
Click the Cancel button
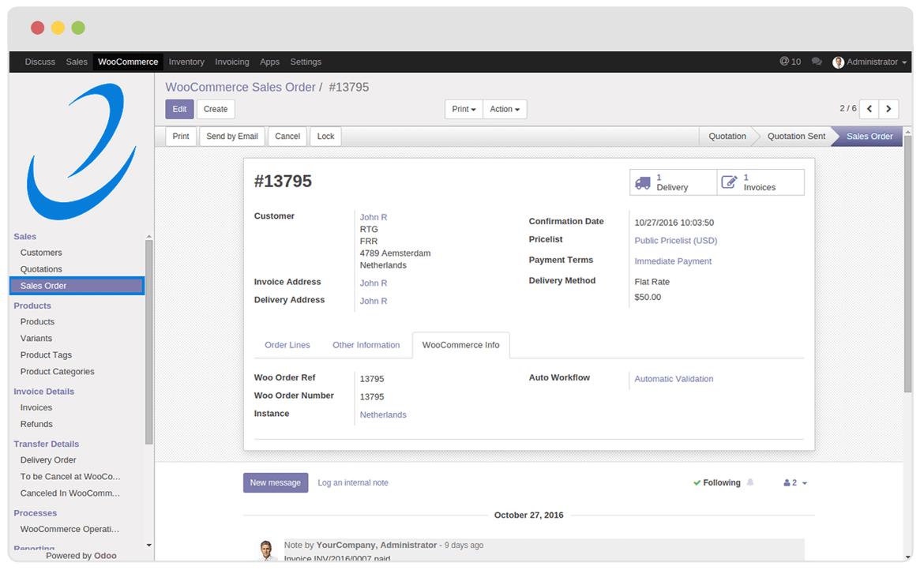pos(287,136)
